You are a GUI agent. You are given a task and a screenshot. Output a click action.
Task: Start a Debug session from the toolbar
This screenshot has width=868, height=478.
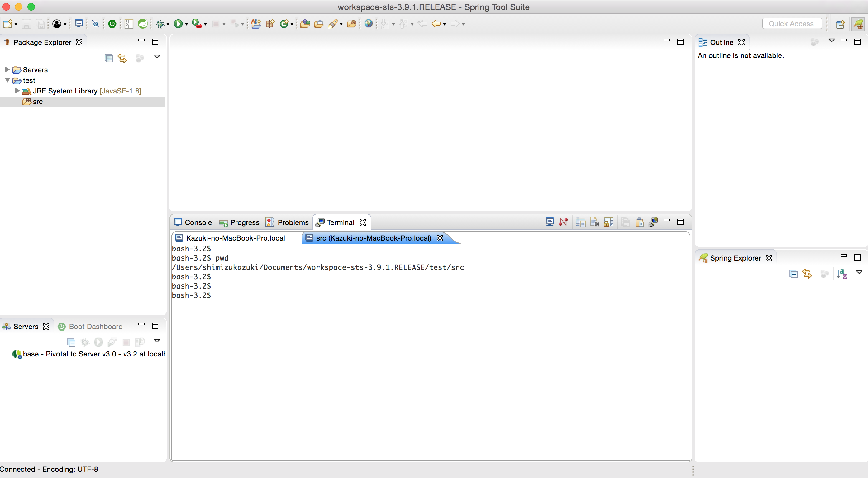[x=160, y=24]
